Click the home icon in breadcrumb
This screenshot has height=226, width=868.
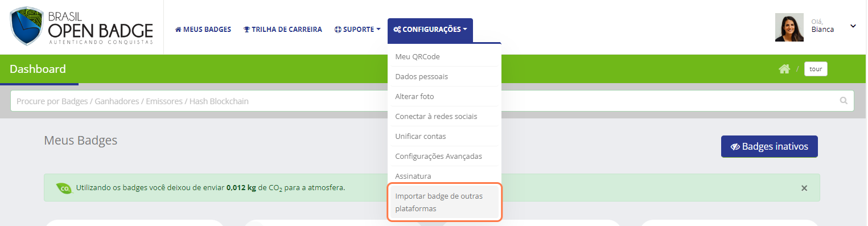[784, 69]
